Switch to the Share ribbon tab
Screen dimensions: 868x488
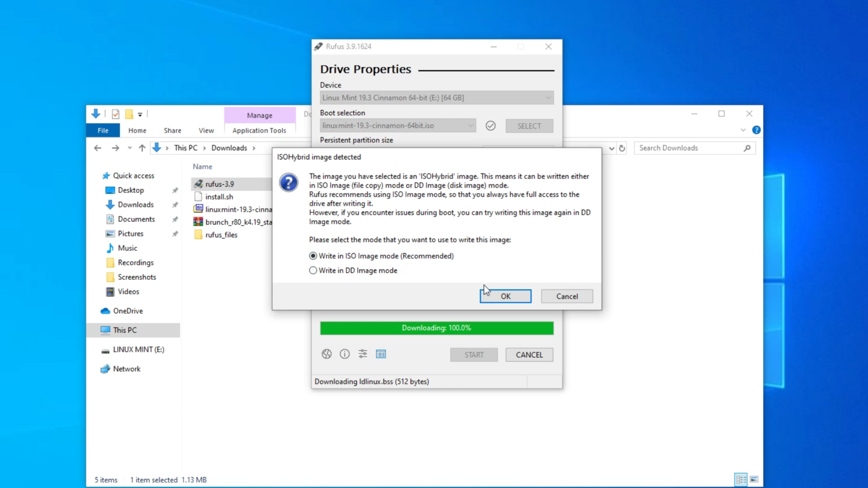point(173,130)
